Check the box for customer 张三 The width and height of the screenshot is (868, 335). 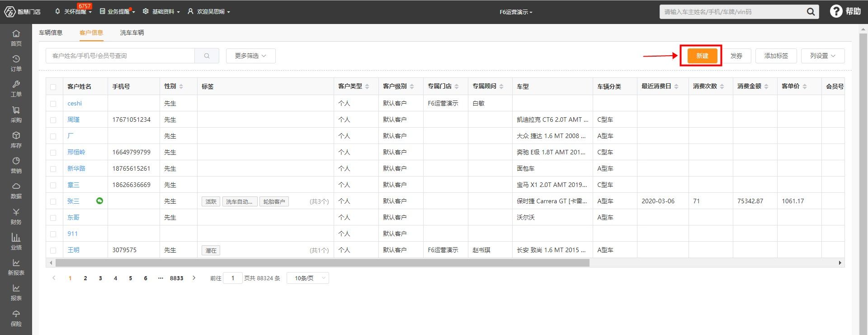tap(53, 201)
